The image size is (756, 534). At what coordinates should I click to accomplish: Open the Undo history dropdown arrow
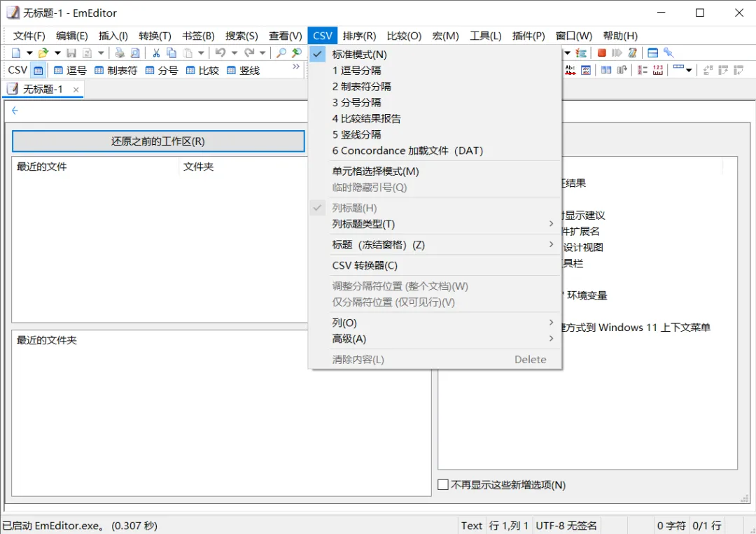(x=234, y=53)
